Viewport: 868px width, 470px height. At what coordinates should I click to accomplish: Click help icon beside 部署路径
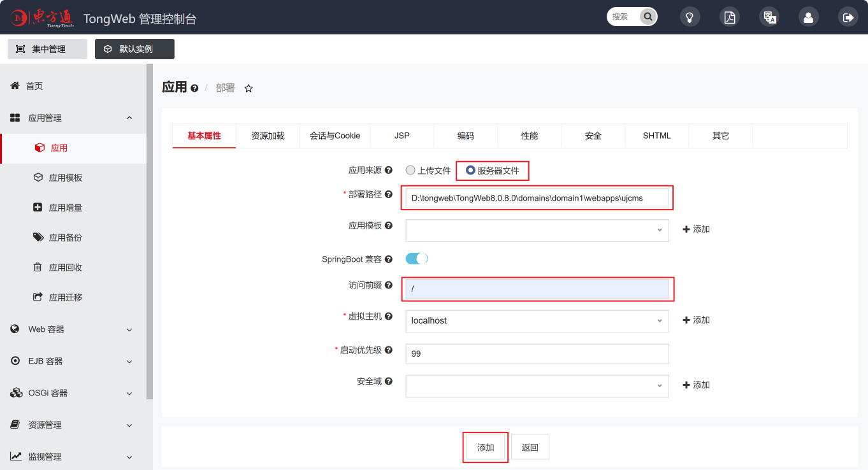pos(389,194)
